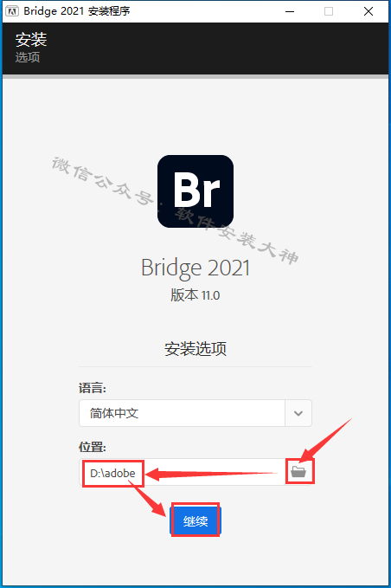Click the 继续 continue button
391x588 pixels.
195,520
